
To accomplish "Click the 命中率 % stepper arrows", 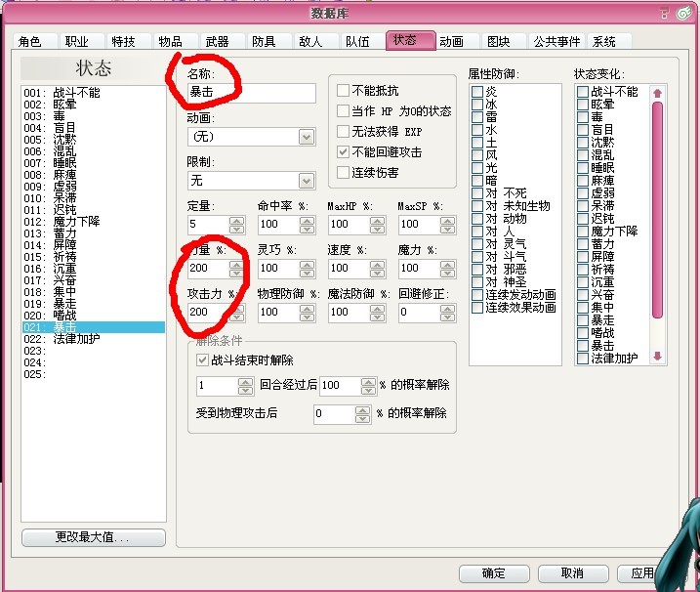I will pyautogui.click(x=308, y=225).
